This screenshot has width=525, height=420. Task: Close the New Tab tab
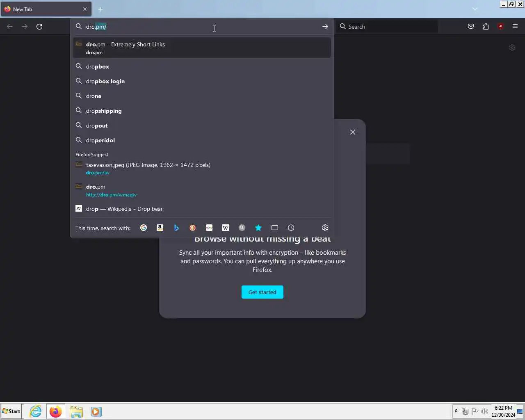85,9
